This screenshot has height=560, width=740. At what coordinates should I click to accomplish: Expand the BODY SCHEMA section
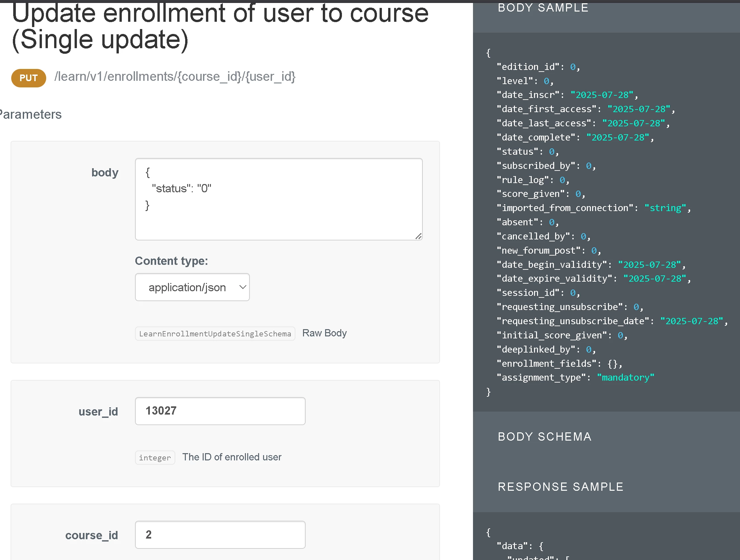click(x=544, y=437)
